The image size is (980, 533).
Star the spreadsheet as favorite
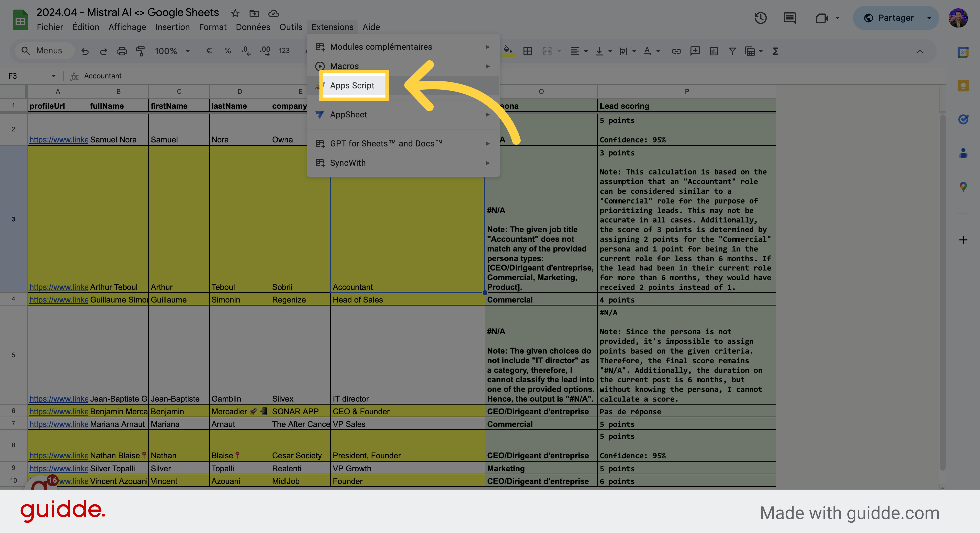pos(235,13)
